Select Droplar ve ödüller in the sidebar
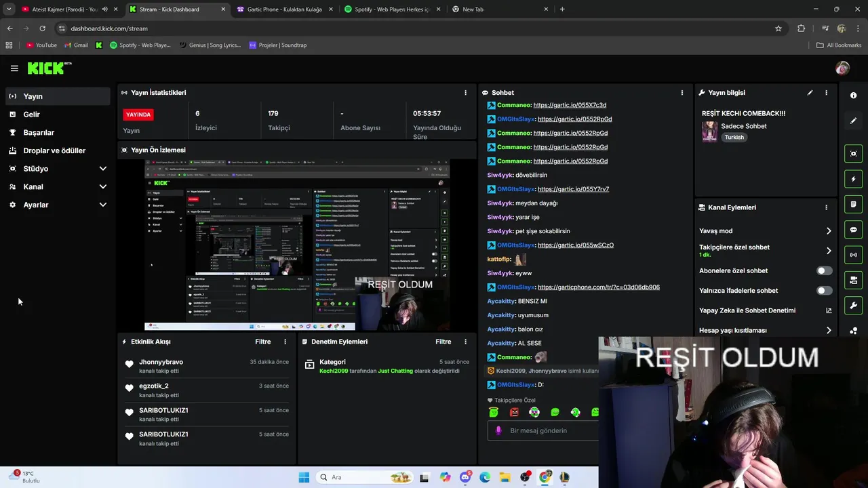 (58, 150)
